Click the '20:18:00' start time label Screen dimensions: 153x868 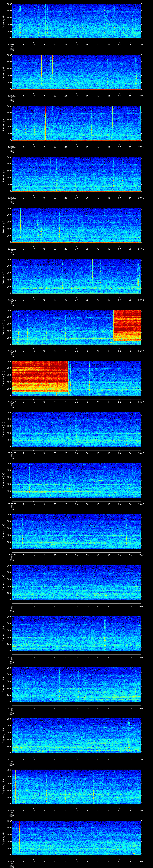(12, 147)
